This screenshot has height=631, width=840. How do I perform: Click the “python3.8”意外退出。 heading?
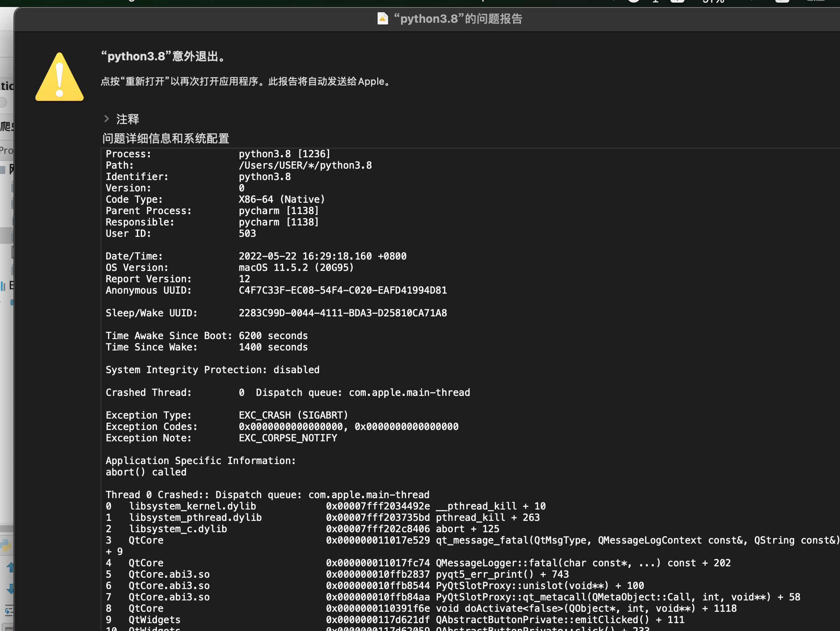point(164,56)
